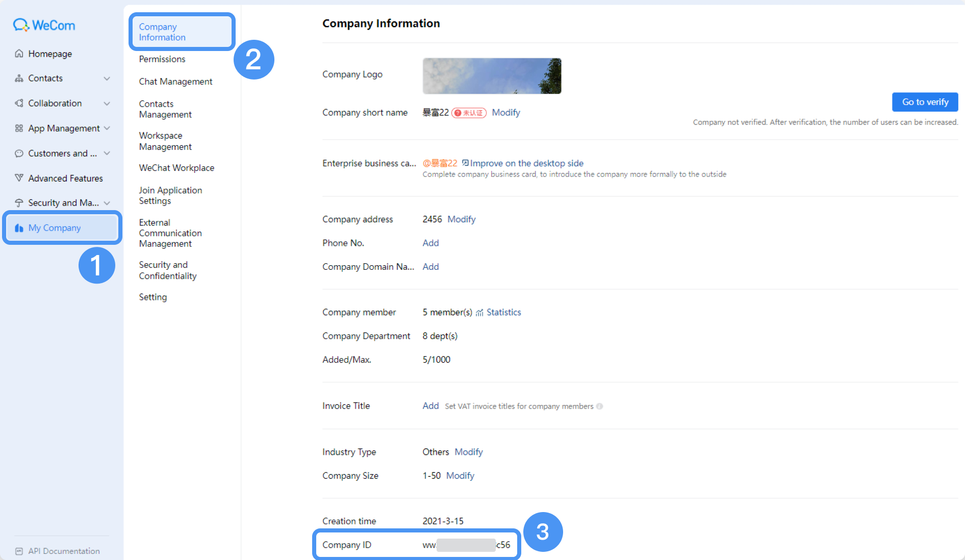Click the invoice title info icon

tap(600, 406)
